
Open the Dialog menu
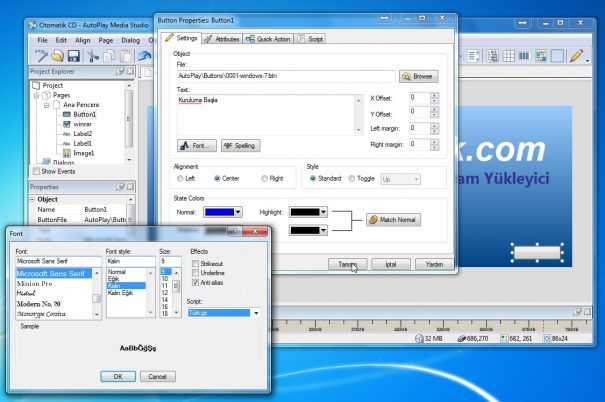click(x=130, y=40)
